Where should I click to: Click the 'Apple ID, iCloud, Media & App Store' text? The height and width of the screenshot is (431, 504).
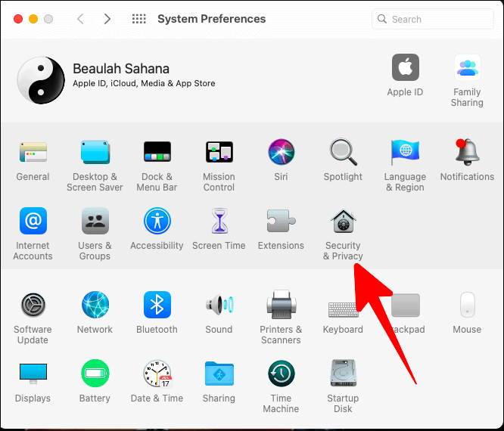(x=144, y=83)
